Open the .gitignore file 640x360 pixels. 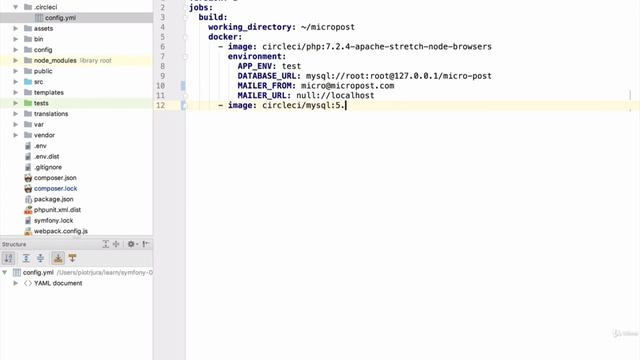tap(48, 167)
